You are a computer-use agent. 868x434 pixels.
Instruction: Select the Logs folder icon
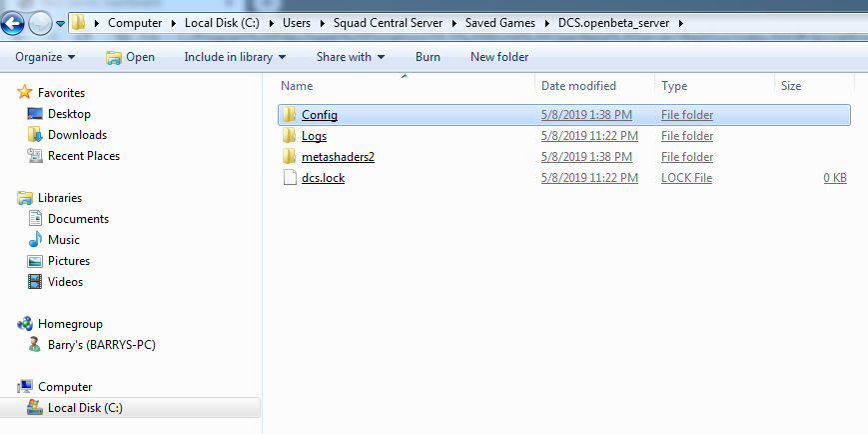(289, 136)
